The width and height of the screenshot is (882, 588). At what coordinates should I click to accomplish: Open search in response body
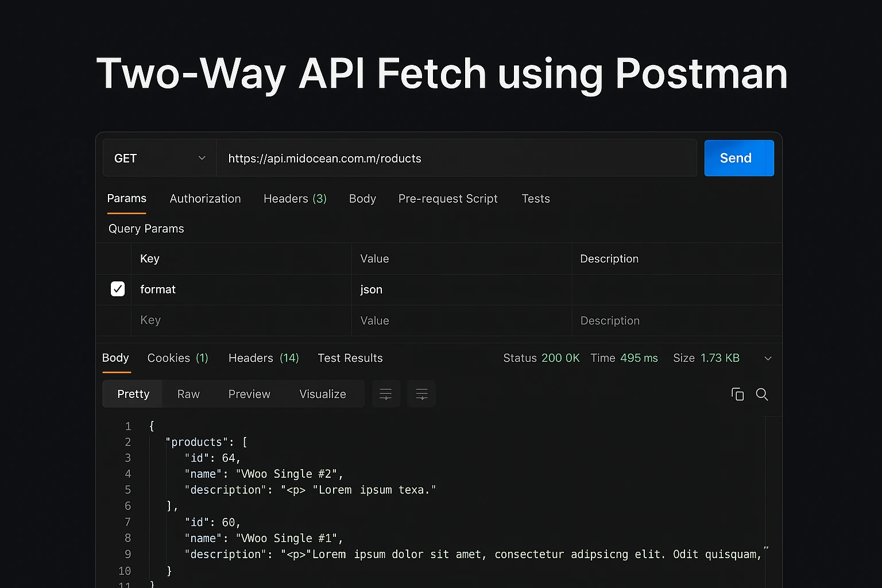(x=762, y=394)
